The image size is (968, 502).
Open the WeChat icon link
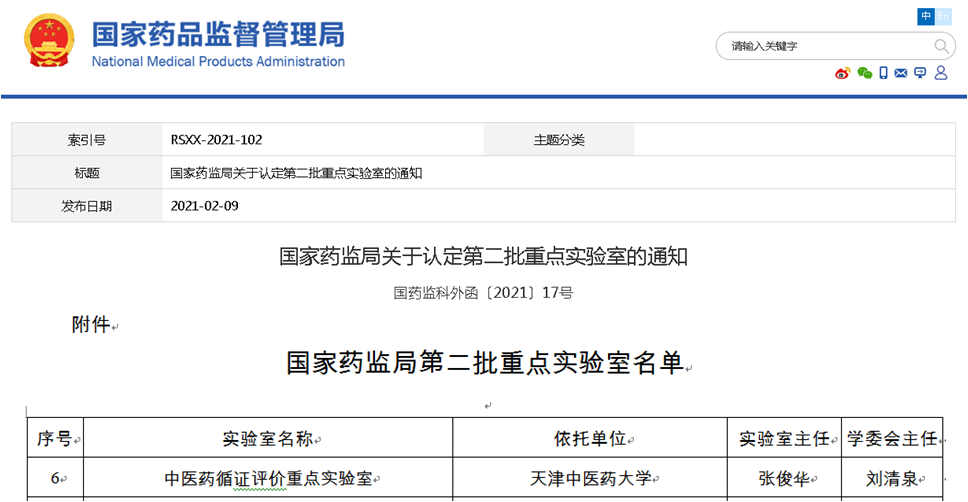[x=864, y=73]
